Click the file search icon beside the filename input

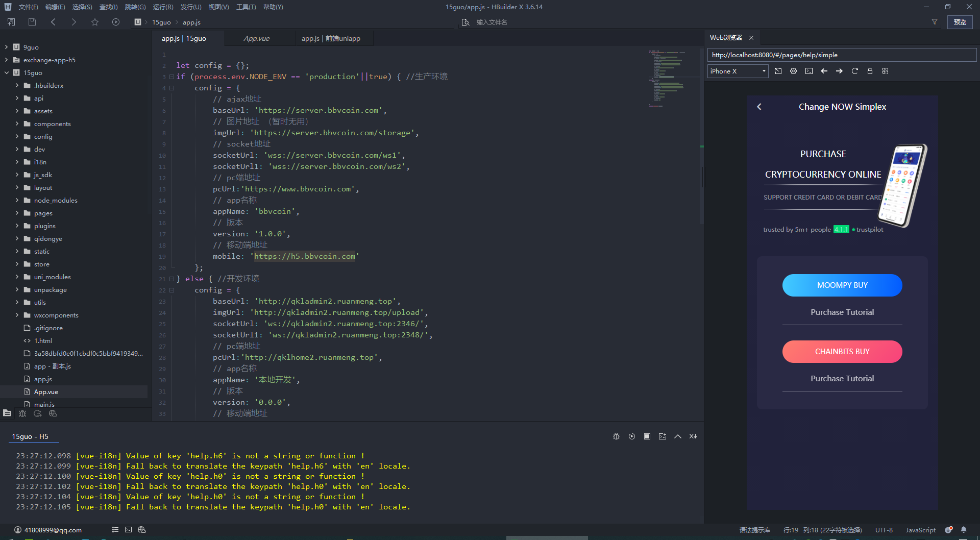pos(465,22)
